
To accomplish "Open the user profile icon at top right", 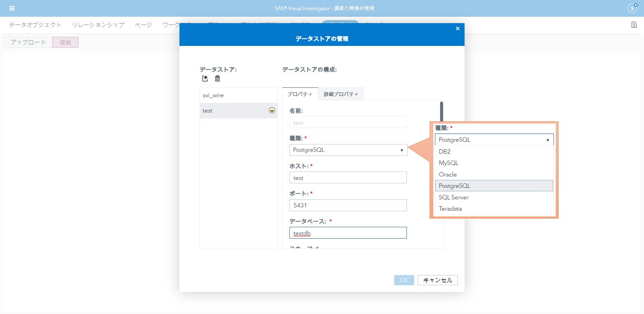I will (x=632, y=8).
